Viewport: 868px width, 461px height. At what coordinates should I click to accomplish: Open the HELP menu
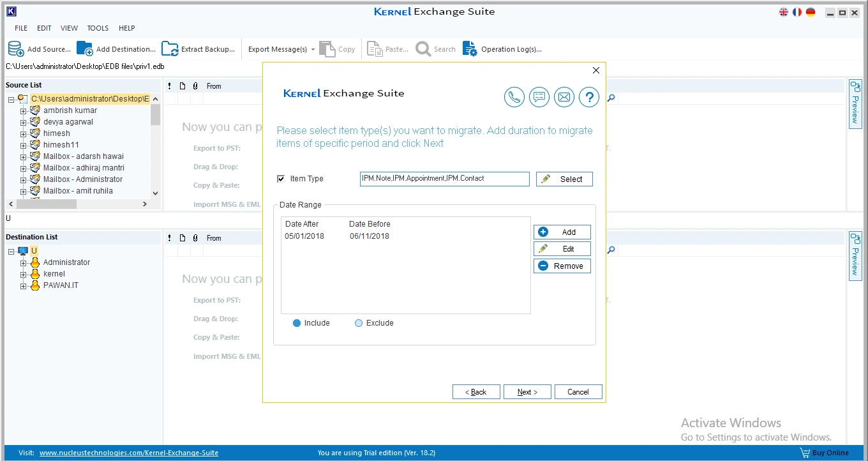point(127,28)
